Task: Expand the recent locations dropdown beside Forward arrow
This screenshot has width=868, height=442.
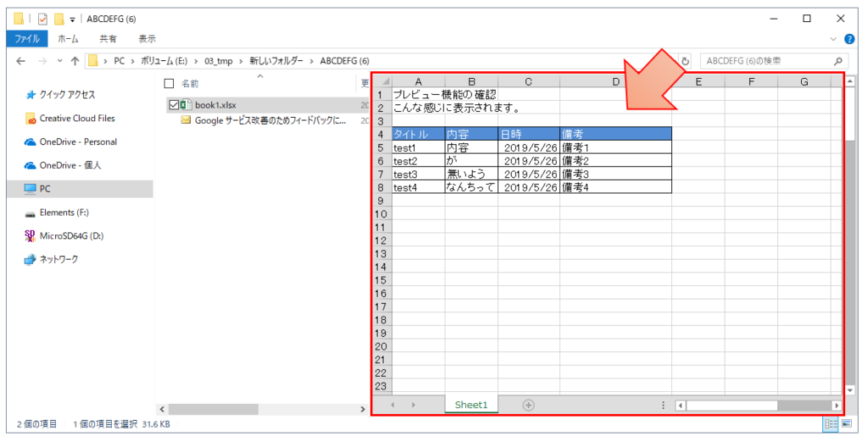Action: click(59, 61)
